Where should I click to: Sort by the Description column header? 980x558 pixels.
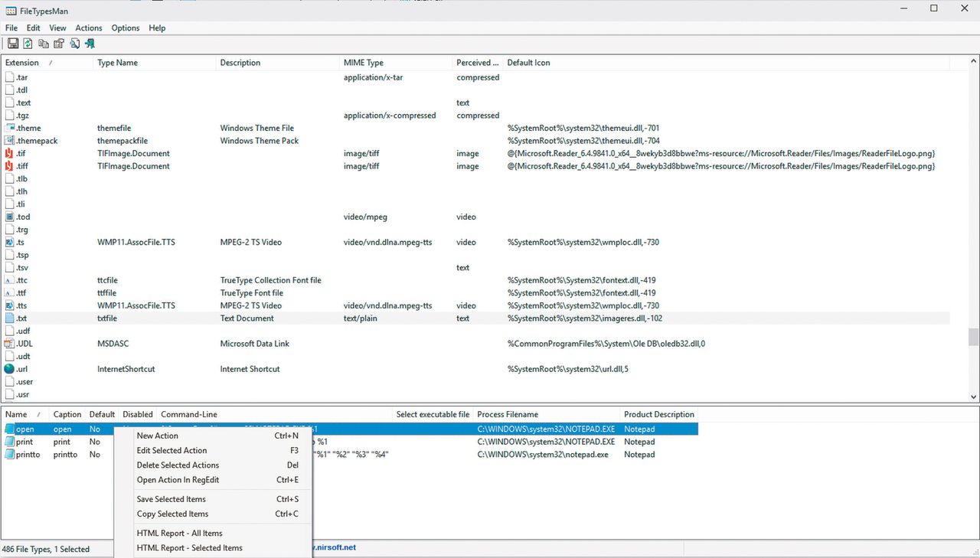(278, 63)
